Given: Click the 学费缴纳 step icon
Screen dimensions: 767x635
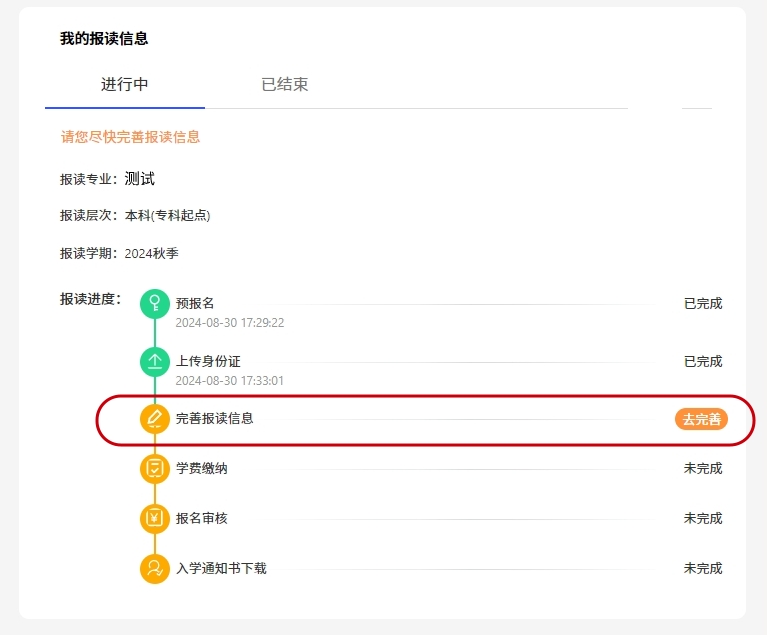Looking at the screenshot, I should click(155, 468).
